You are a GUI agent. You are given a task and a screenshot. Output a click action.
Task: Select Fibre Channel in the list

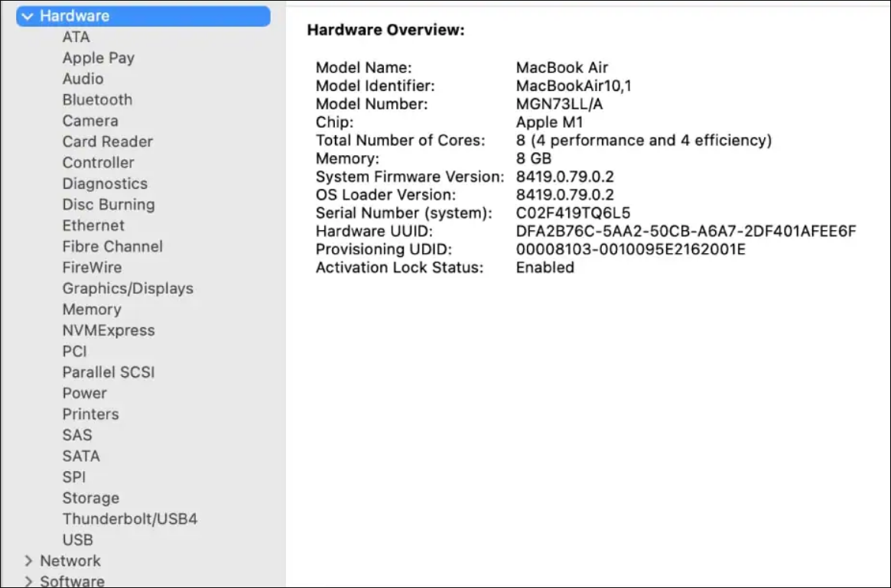(112, 246)
